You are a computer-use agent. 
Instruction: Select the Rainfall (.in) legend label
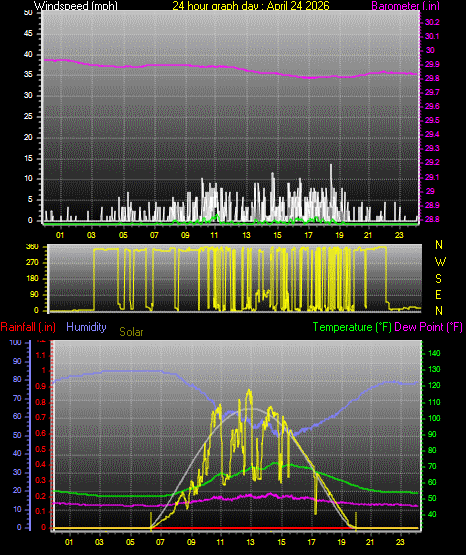click(28, 327)
